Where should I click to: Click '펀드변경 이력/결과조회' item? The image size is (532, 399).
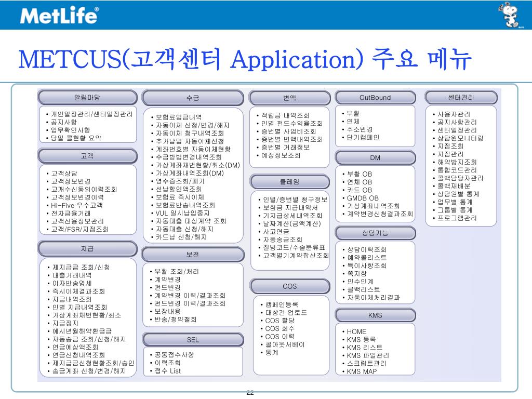(190, 303)
